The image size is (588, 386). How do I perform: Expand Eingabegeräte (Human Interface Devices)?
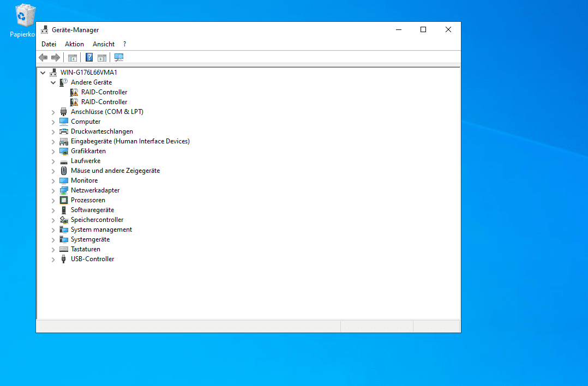tap(53, 142)
